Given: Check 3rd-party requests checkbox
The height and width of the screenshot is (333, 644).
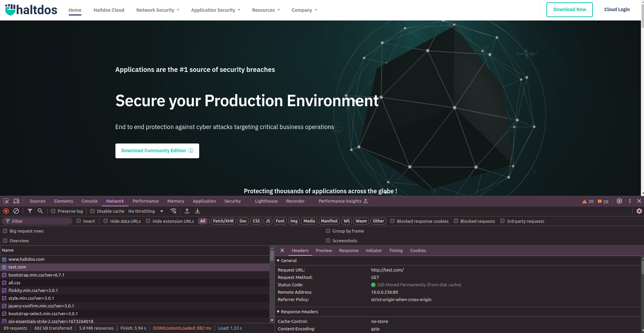Looking at the screenshot, I should coord(502,221).
